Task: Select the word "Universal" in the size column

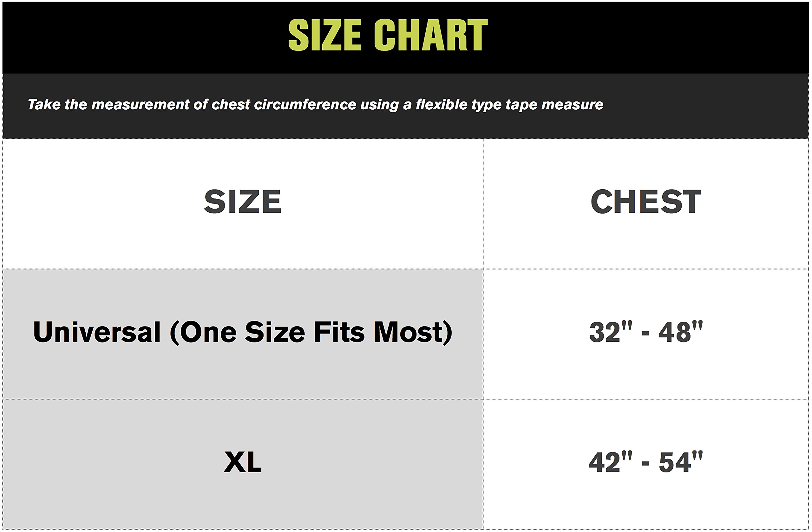Action: point(97,332)
